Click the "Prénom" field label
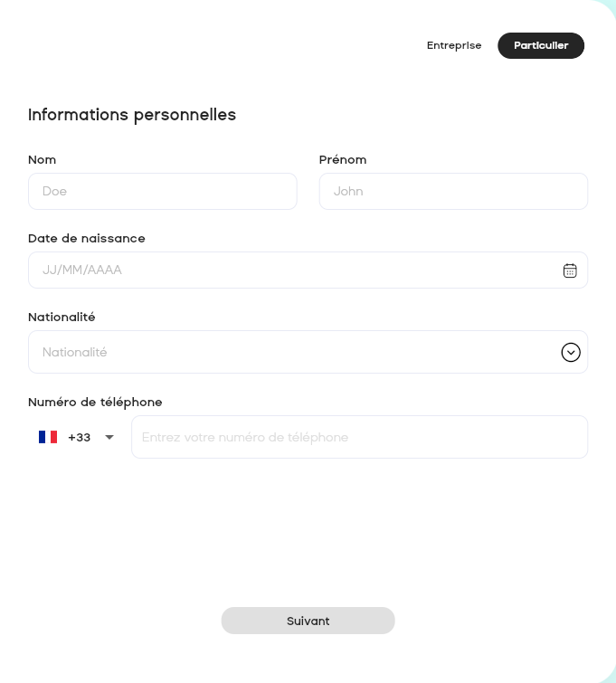616x683 pixels. coord(343,160)
